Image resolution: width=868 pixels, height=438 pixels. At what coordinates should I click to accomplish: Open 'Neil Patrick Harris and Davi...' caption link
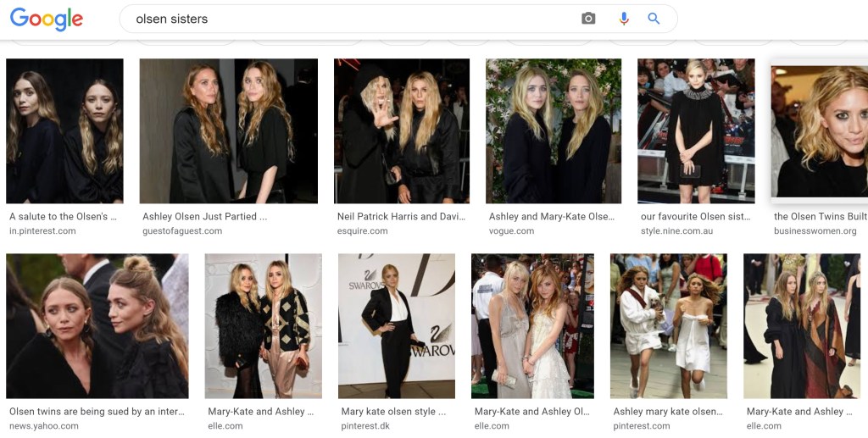click(x=401, y=217)
